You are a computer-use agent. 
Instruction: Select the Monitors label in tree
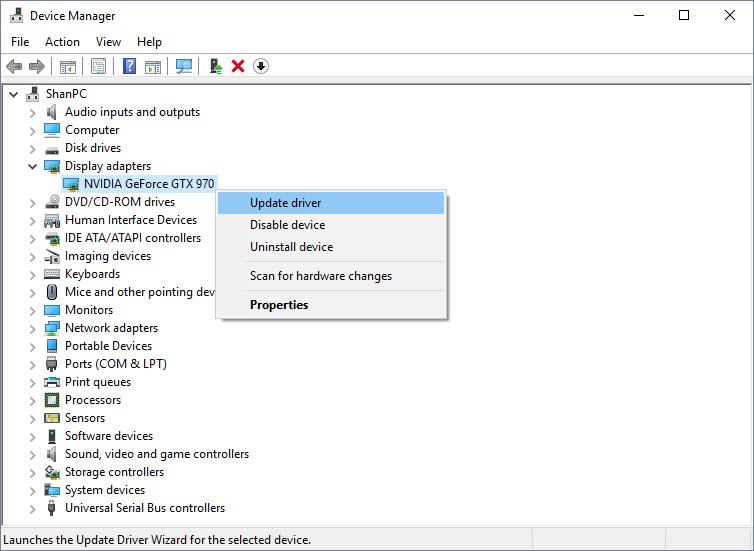(89, 310)
